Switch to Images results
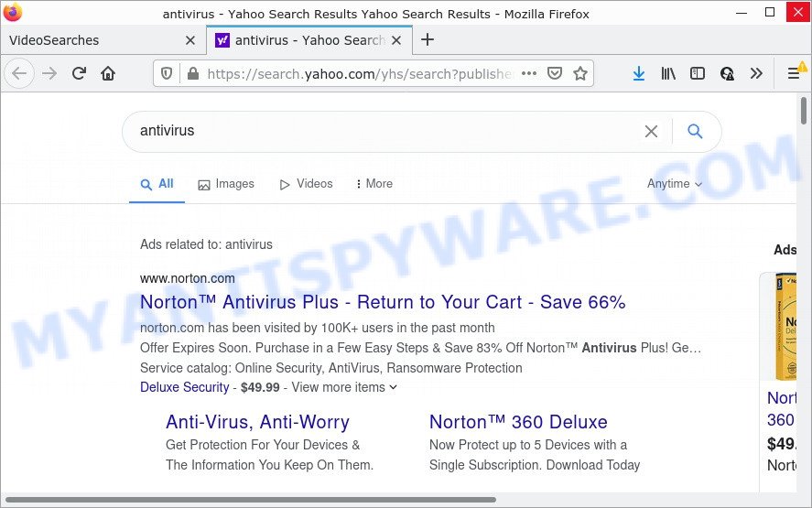This screenshot has height=508, width=812. click(x=226, y=184)
